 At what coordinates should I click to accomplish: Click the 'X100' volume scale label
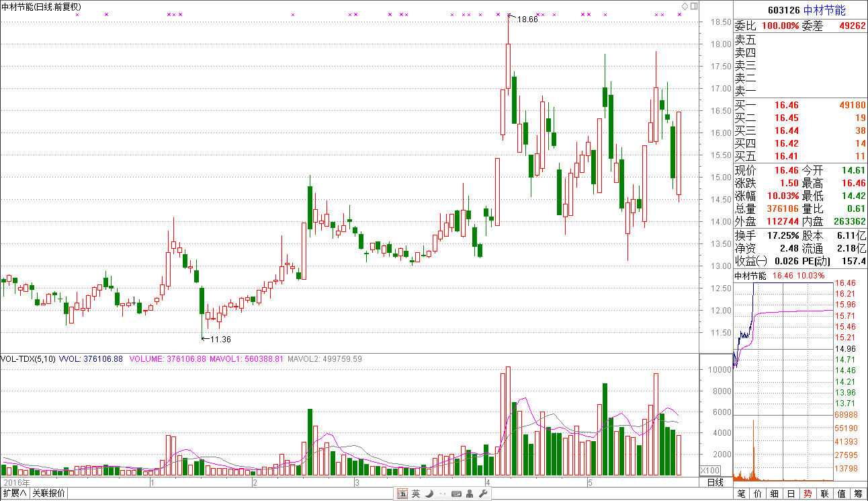(710, 471)
